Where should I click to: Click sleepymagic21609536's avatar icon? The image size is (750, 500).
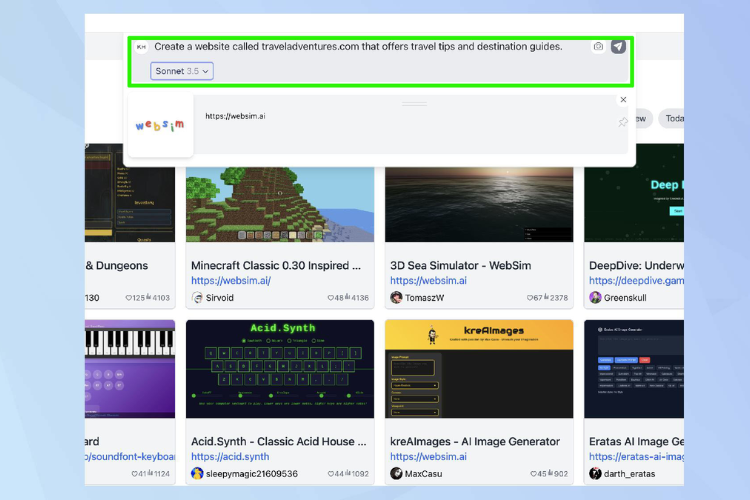point(197,474)
